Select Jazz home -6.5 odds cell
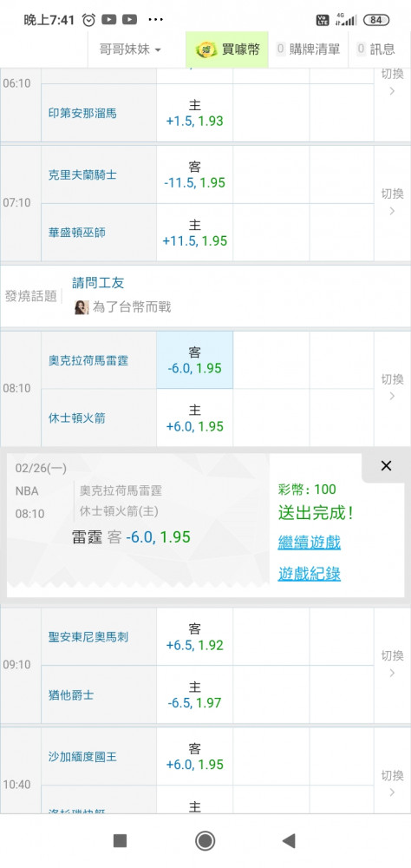Viewport: 411px width, 868px height. 195,694
